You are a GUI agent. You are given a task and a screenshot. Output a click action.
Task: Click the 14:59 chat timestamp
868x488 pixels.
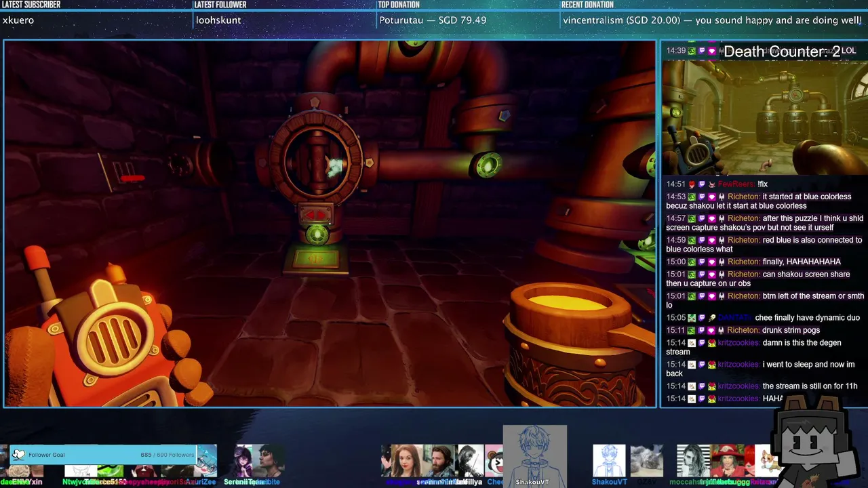pyautogui.click(x=675, y=240)
